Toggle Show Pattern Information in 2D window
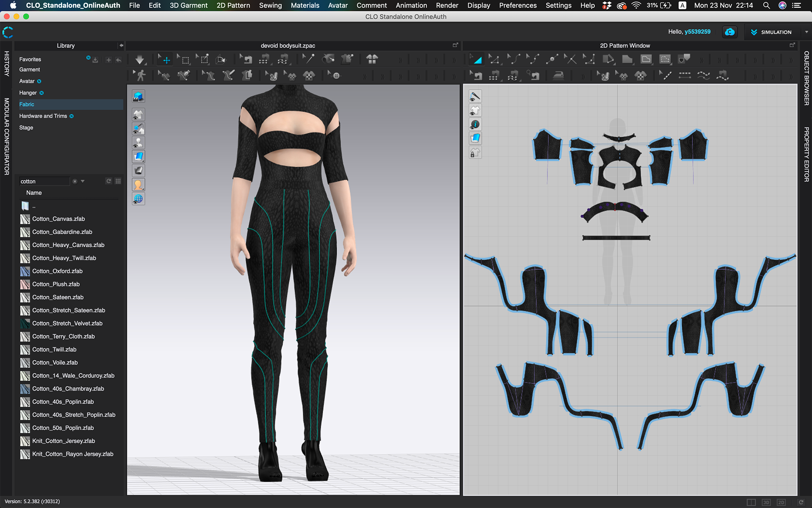The image size is (812, 508). pos(475,124)
